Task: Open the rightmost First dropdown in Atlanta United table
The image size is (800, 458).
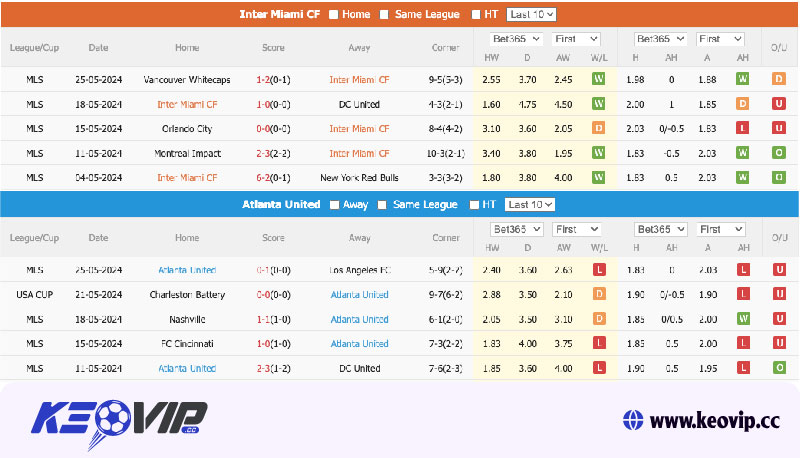Action: click(720, 229)
